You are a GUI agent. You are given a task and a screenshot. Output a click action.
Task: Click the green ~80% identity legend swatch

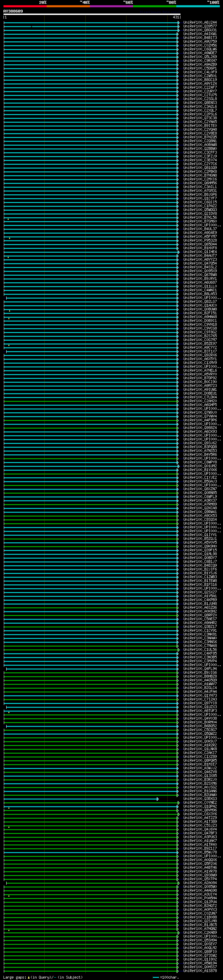(x=155, y=6)
